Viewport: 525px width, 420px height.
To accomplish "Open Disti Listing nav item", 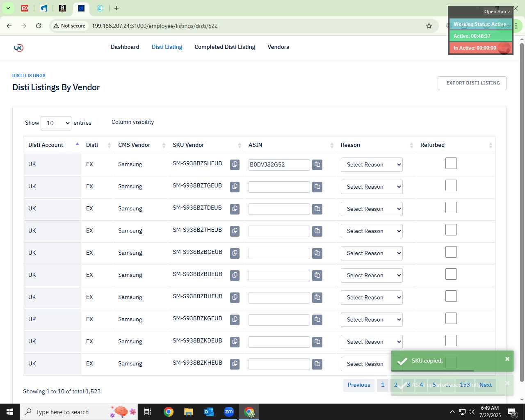I will (x=167, y=47).
